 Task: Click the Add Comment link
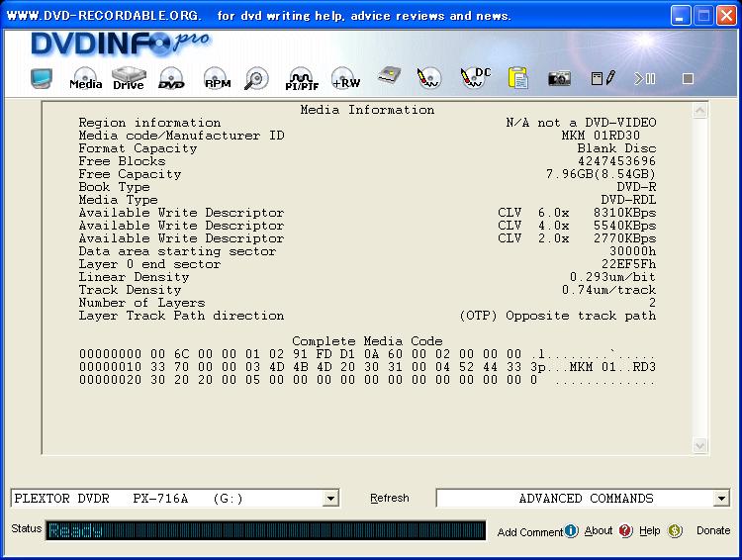[x=530, y=532]
